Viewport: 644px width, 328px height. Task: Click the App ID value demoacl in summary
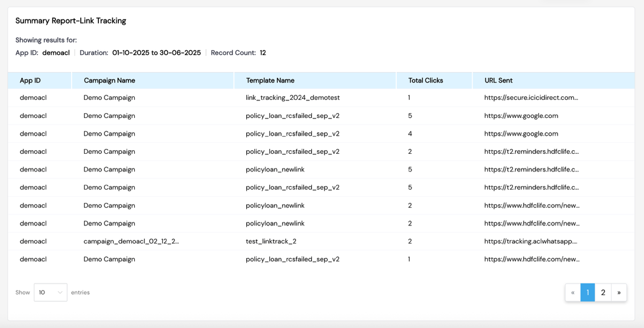[x=56, y=53]
